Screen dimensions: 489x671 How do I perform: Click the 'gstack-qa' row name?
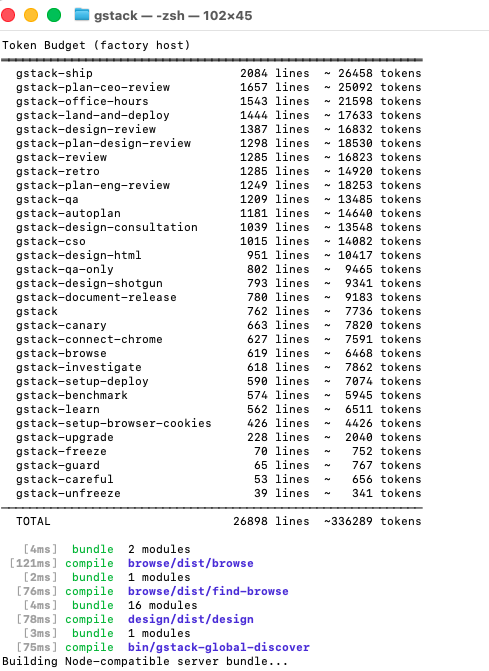47,199
